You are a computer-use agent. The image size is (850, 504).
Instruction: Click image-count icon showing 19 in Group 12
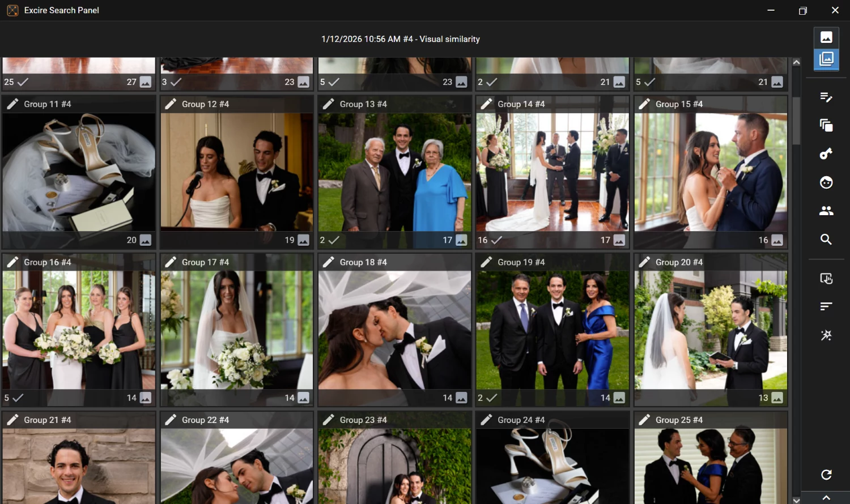click(x=304, y=240)
